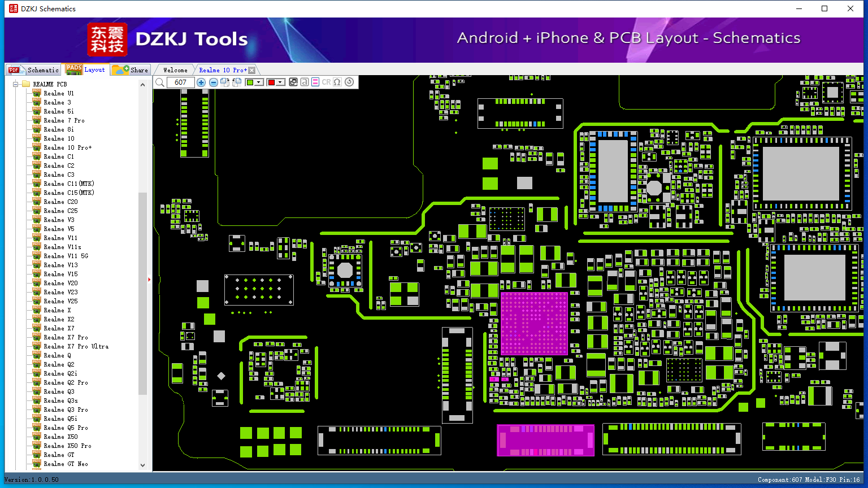Collapse the REALME PCB tree node

tap(16, 84)
